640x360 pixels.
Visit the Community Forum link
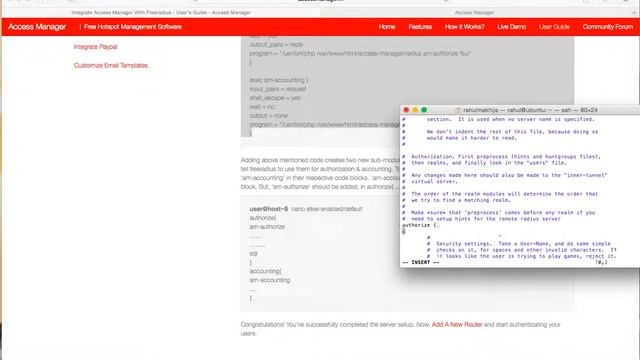click(607, 27)
